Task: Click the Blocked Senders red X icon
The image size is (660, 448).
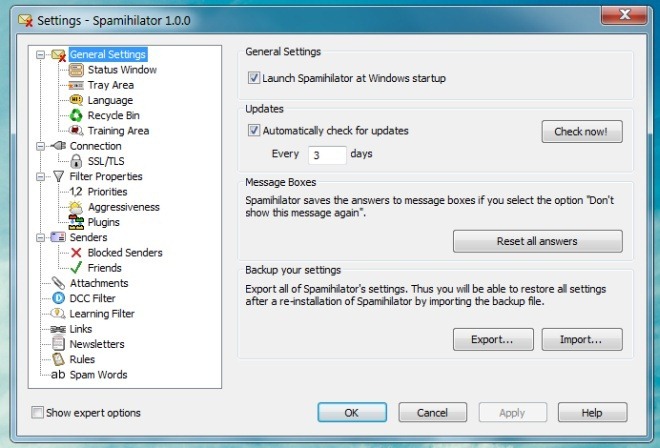Action: pyautogui.click(x=76, y=253)
